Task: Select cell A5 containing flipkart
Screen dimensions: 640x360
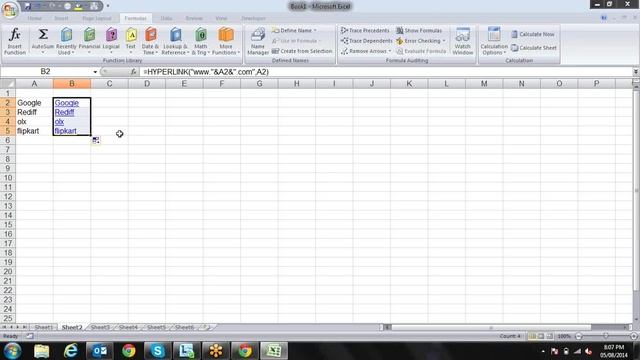Action: (x=34, y=131)
